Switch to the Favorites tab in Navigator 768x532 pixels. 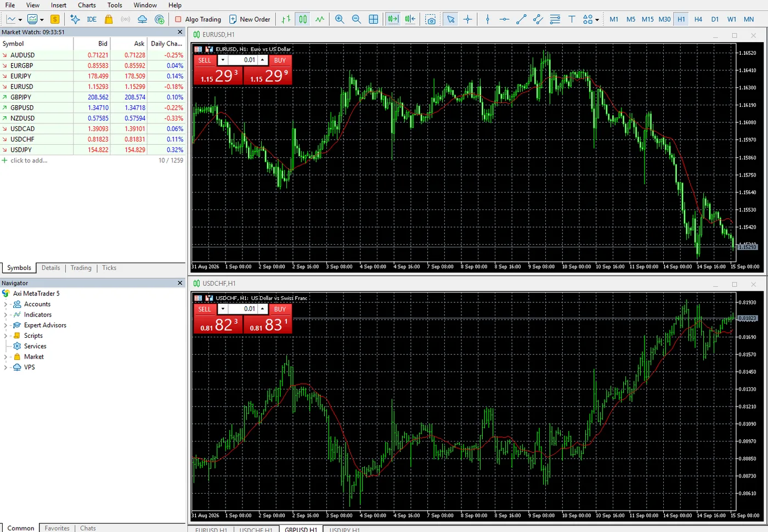coord(57,528)
